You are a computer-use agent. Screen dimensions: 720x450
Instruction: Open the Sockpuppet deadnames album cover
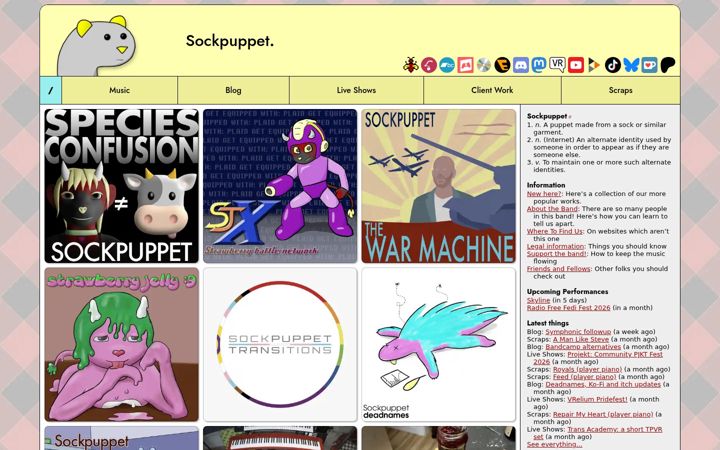pyautogui.click(x=439, y=345)
